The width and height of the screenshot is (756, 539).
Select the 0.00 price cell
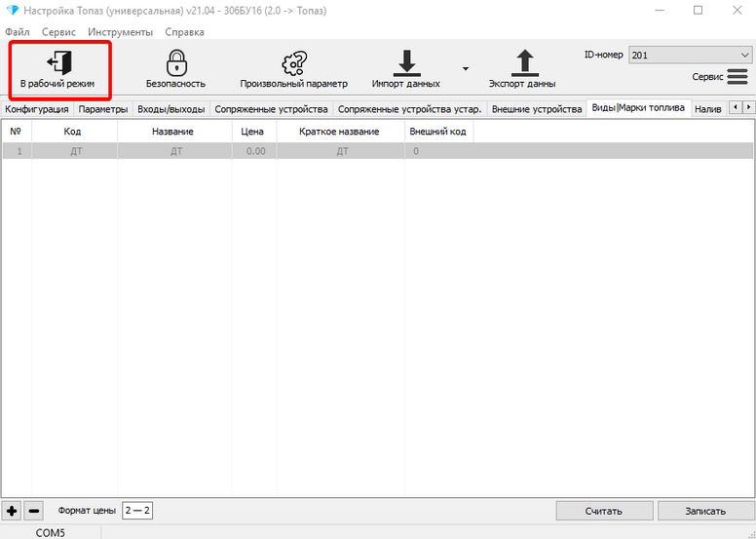[x=254, y=151]
